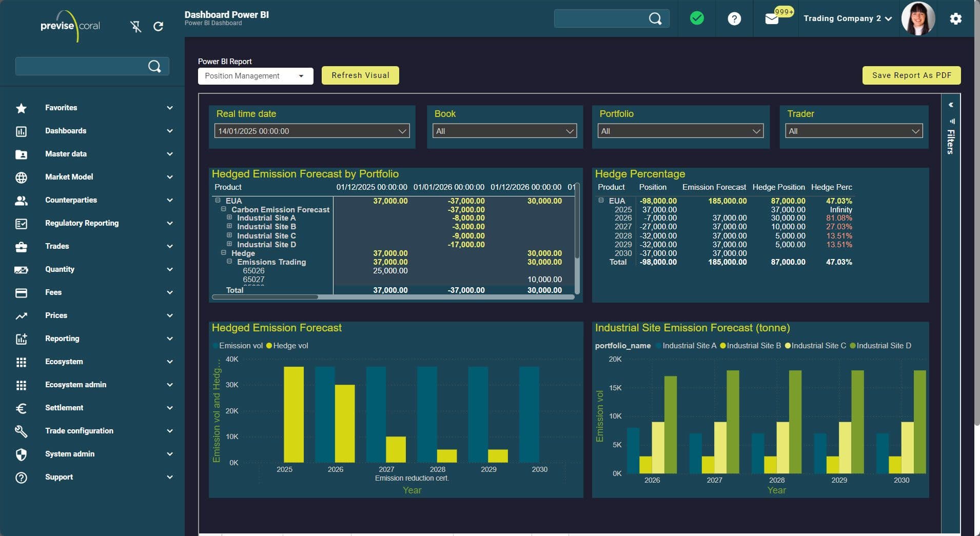Click the refresh icon beside the logo
Screen dimensions: 980x536
pyautogui.click(x=159, y=26)
